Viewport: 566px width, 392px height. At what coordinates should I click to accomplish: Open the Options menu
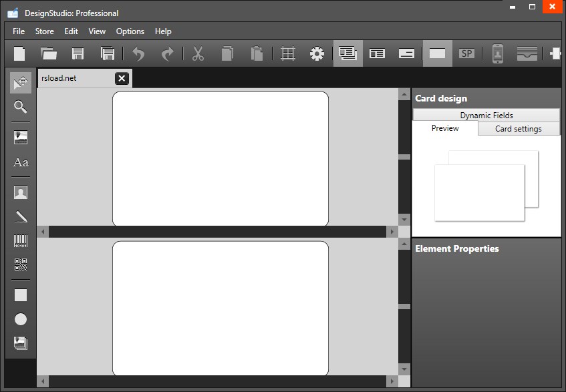click(x=130, y=31)
